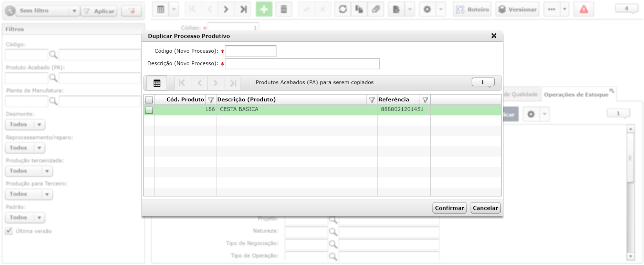The height and width of the screenshot is (265, 644).
Task: Click the gear settings icon in main toolbar
Action: point(427,9)
